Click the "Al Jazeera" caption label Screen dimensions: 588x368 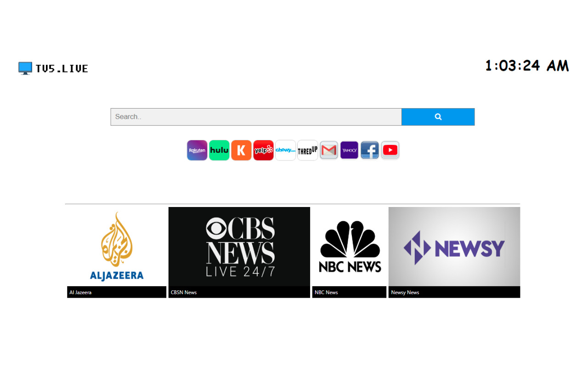tap(80, 293)
